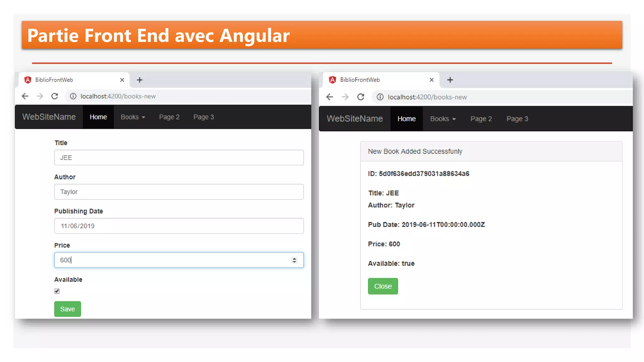Image resolution: width=644 pixels, height=362 pixels.
Task: Click Angular favicon on left browser tab
Action: click(x=28, y=80)
